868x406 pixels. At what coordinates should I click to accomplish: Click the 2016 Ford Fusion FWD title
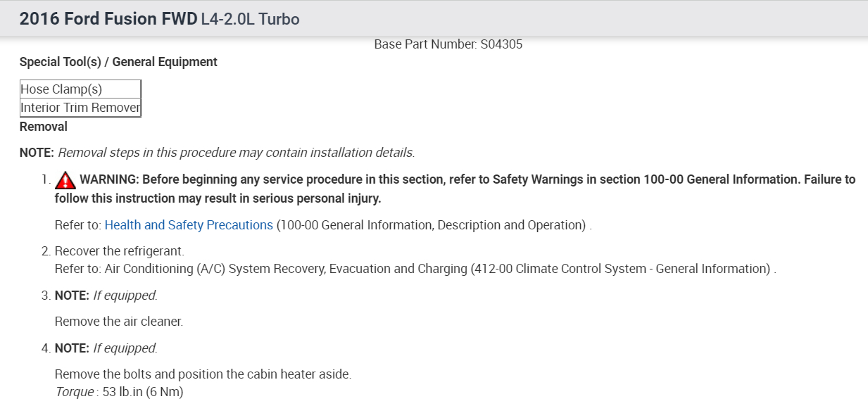tap(108, 19)
